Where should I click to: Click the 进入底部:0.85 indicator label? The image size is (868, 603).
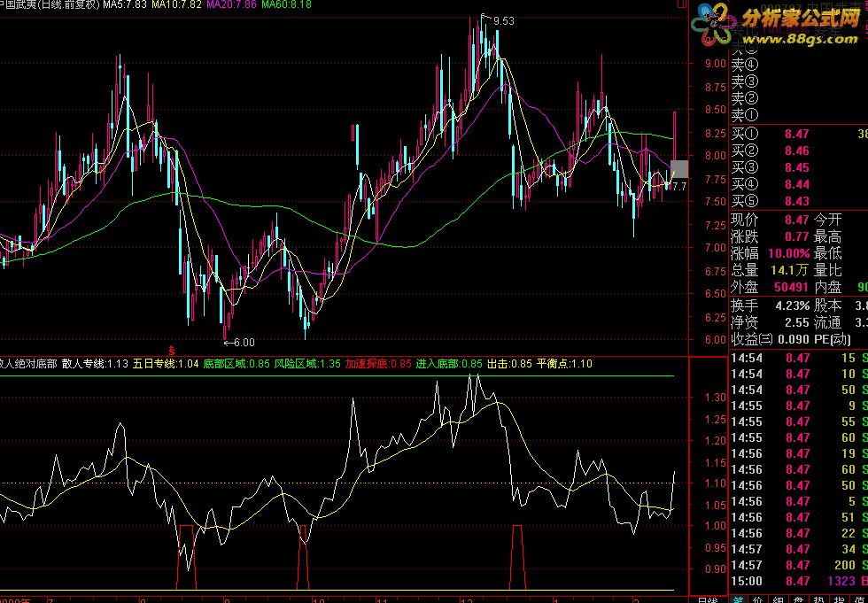point(450,364)
